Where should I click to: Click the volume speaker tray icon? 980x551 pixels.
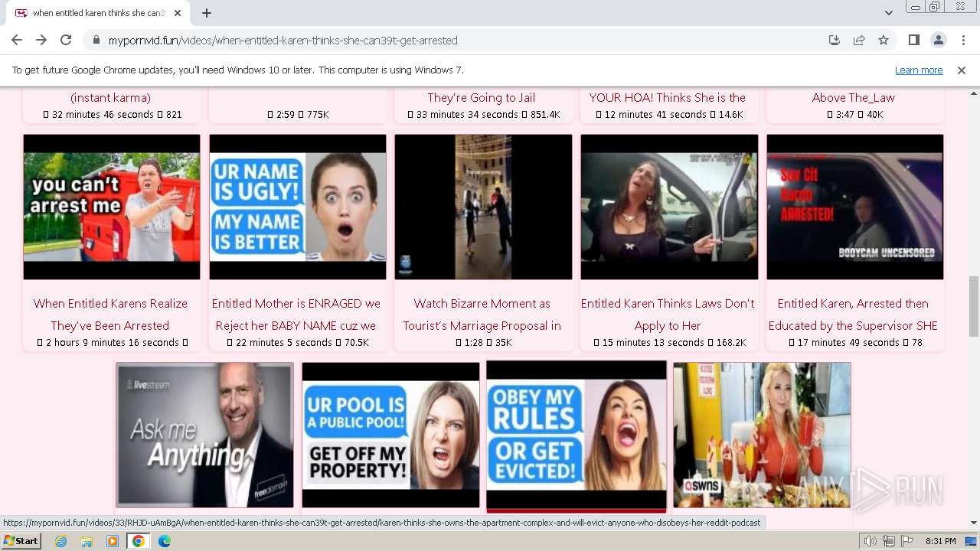(x=871, y=541)
